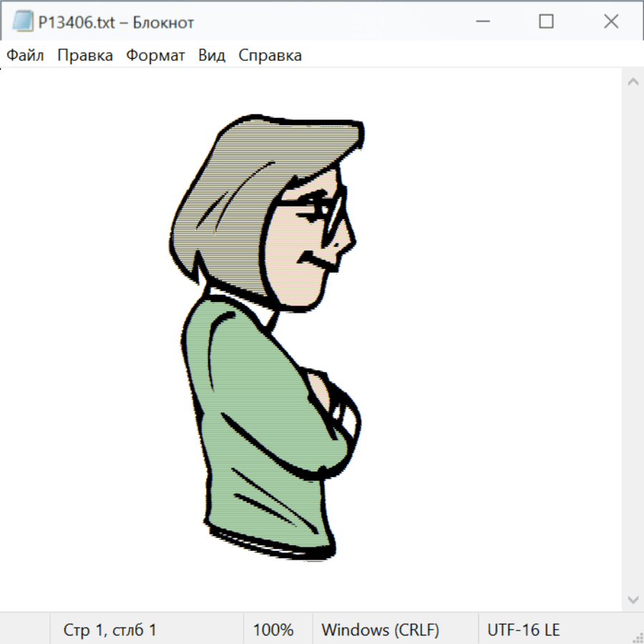Open the Формат menu
The image size is (644, 644).
tap(155, 56)
